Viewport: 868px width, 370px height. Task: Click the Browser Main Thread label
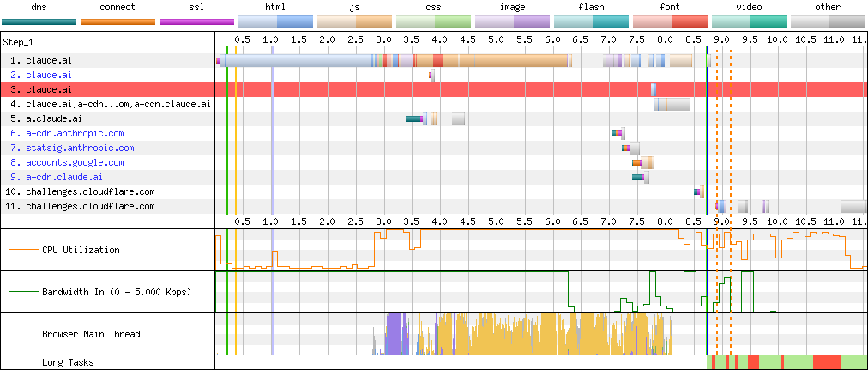click(91, 334)
